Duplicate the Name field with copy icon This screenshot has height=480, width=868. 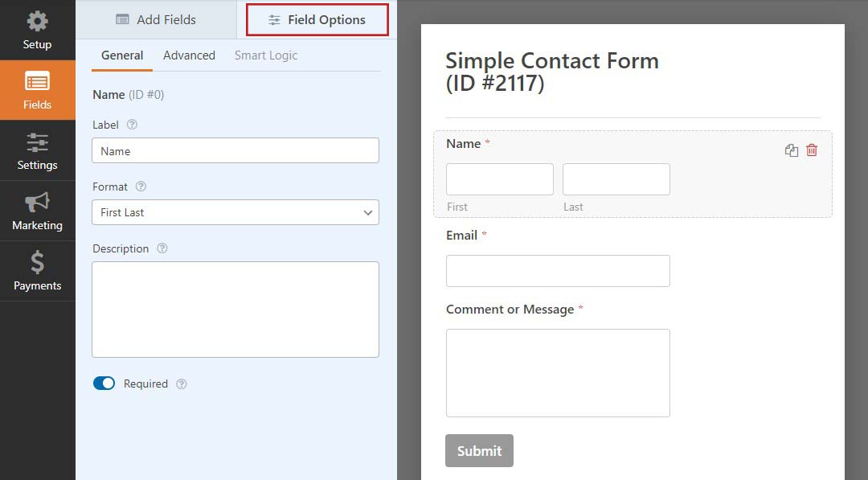(x=791, y=150)
